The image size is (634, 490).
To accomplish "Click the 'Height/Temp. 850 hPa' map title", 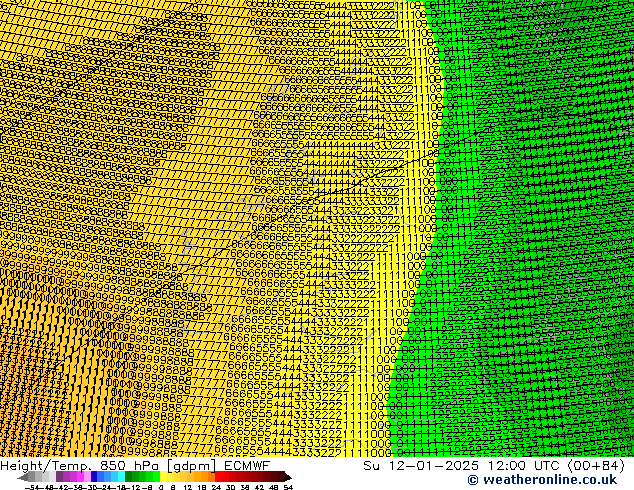I will [x=80, y=466].
